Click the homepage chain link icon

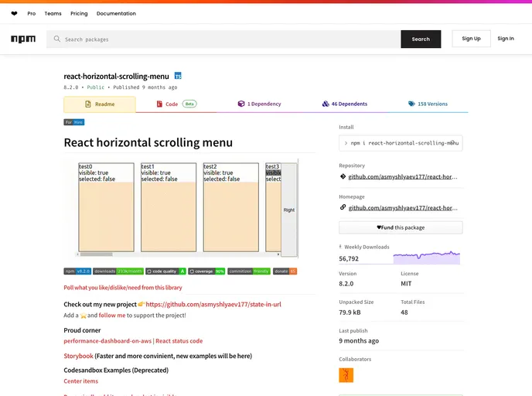point(343,207)
